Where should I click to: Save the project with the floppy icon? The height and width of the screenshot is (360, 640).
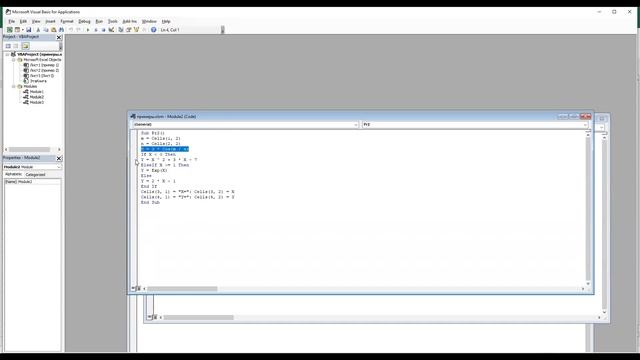(x=29, y=30)
